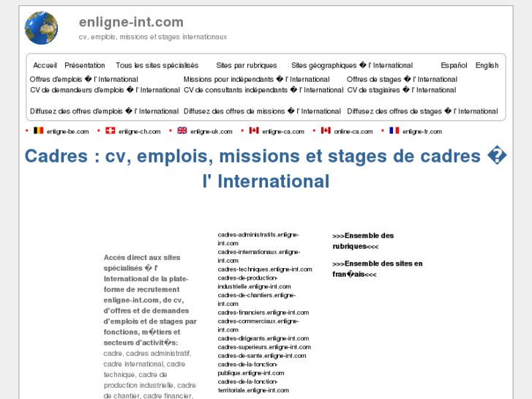Screen dimensions: 532x399
Task: Select Diffusez des offres de stages
Action: 422,111
